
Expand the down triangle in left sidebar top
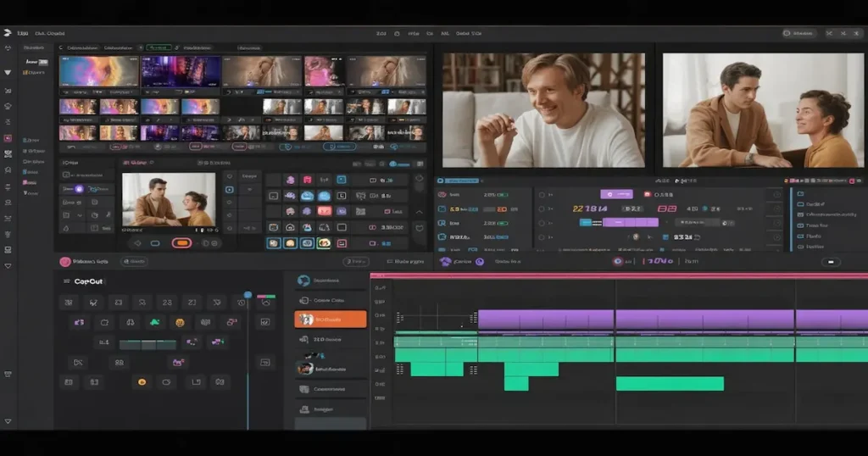8,73
